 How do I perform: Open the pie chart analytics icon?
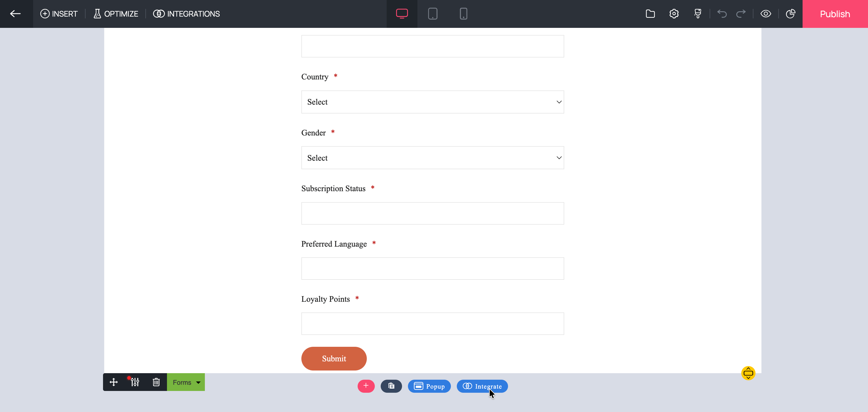point(790,14)
